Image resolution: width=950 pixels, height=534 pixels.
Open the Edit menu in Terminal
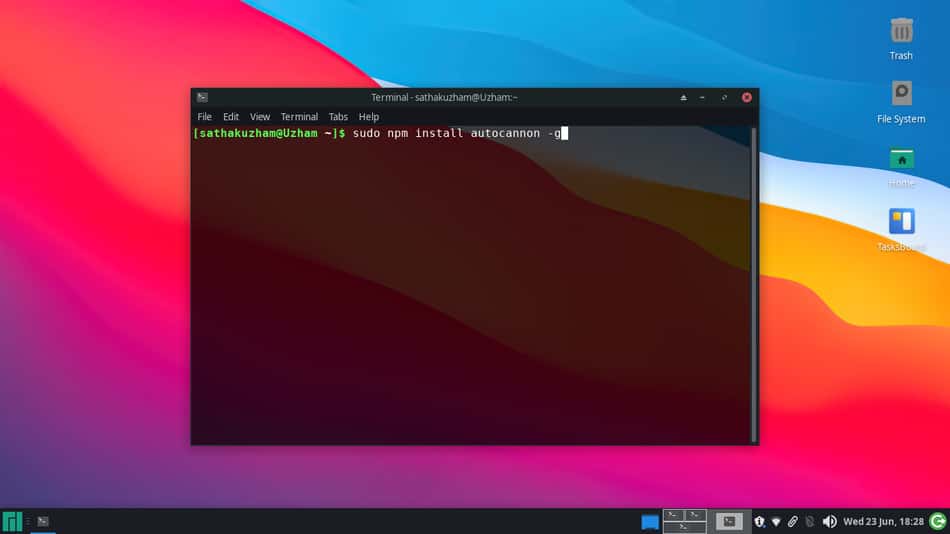[231, 116]
